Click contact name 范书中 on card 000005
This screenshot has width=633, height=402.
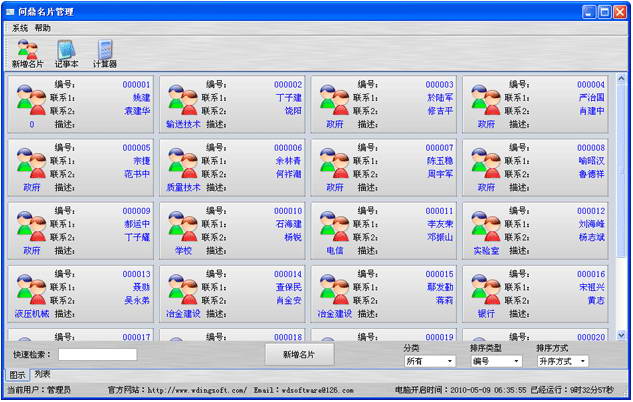click(x=137, y=174)
